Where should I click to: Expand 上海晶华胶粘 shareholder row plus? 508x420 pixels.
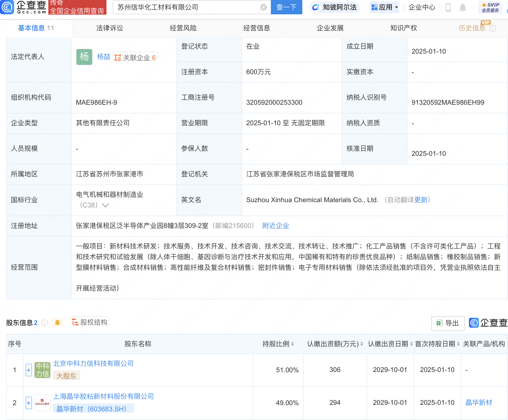click(29, 403)
